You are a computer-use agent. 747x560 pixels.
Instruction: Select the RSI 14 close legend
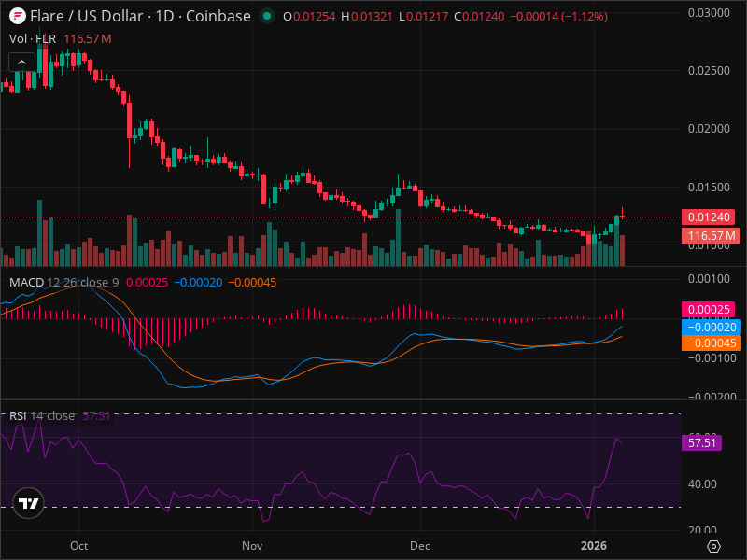pos(42,415)
